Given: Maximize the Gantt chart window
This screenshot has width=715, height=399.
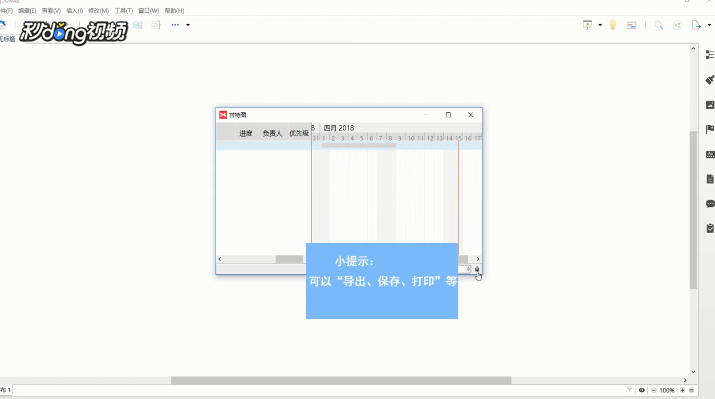Looking at the screenshot, I should pos(448,115).
